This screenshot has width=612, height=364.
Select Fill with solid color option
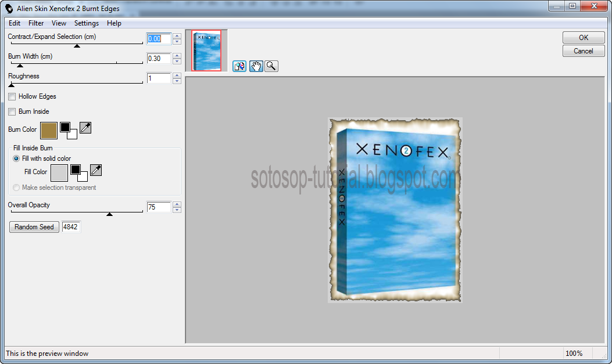(x=16, y=158)
